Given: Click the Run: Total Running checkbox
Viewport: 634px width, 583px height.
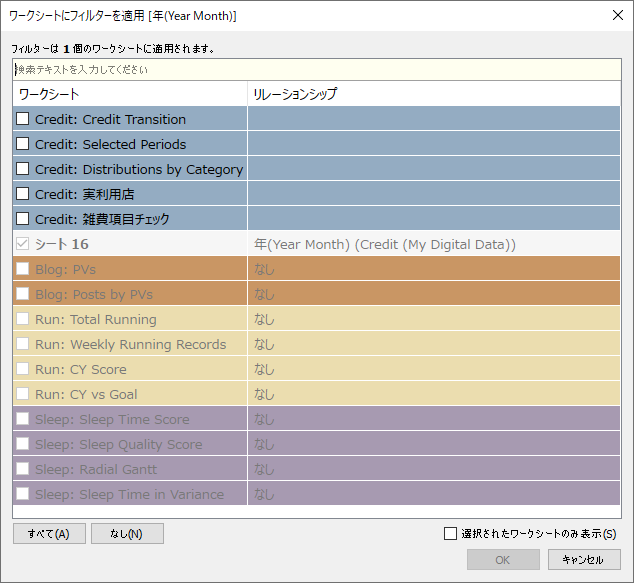Looking at the screenshot, I should coord(23,319).
